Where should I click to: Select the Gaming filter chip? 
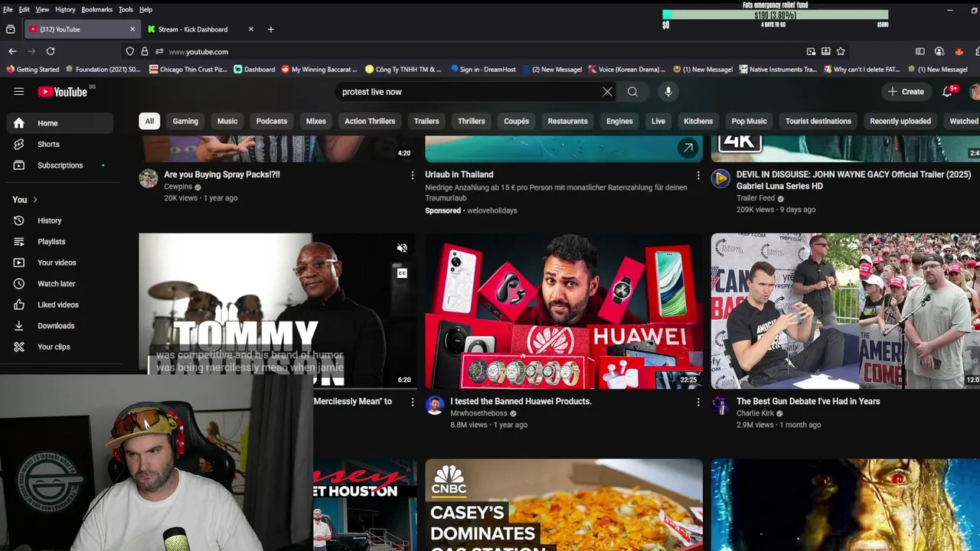click(185, 121)
